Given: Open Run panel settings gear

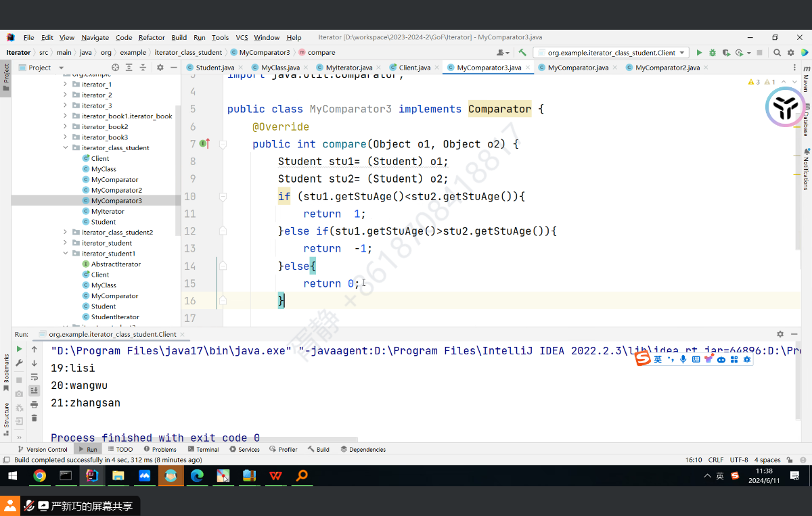Looking at the screenshot, I should pyautogui.click(x=780, y=334).
